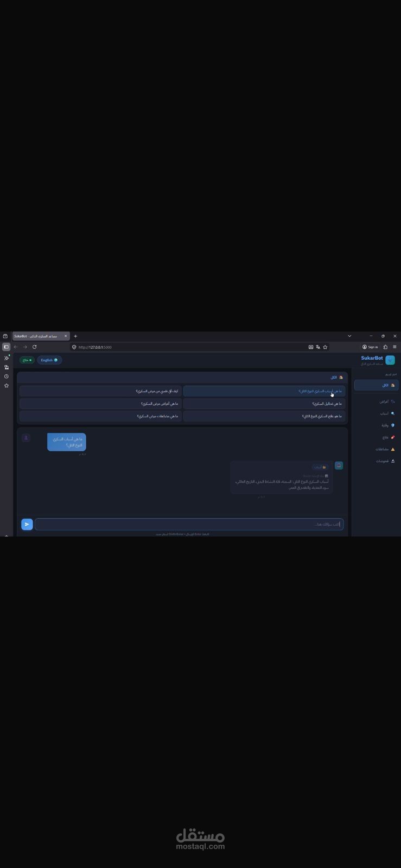Click suggestion كيف أقي نفسي من مرض السكري؟
401x868 pixels.
(x=100, y=391)
